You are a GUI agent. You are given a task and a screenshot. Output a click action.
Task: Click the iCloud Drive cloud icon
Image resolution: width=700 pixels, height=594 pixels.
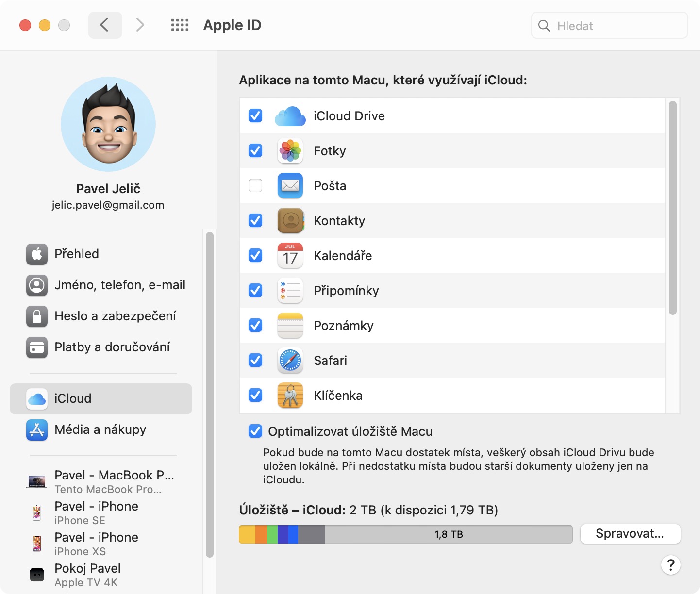290,116
